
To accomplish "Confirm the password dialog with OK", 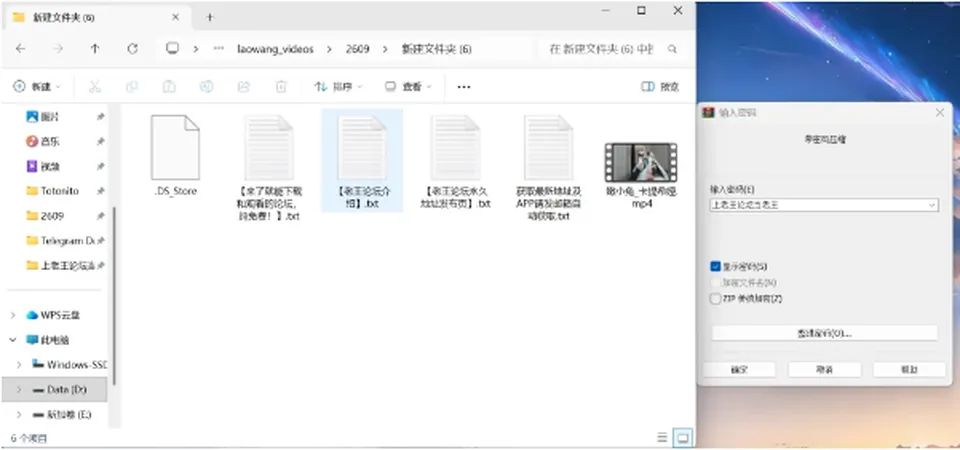I will coord(739,370).
